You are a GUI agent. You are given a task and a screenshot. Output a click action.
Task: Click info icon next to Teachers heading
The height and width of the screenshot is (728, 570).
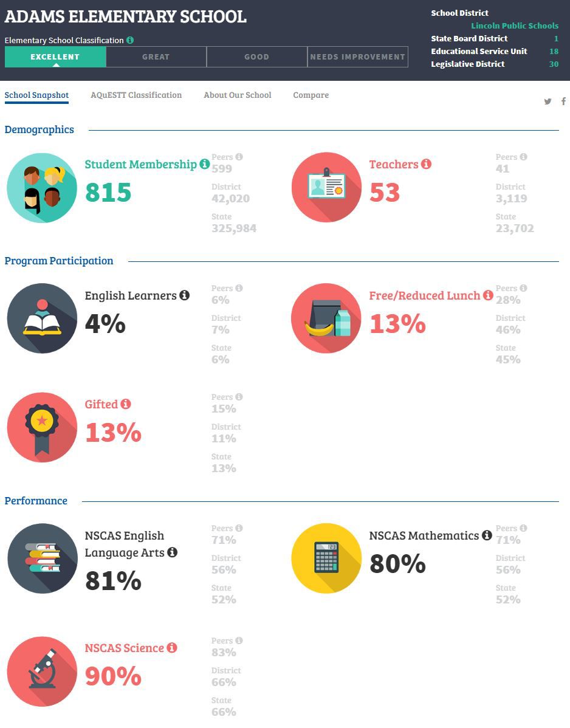[426, 164]
